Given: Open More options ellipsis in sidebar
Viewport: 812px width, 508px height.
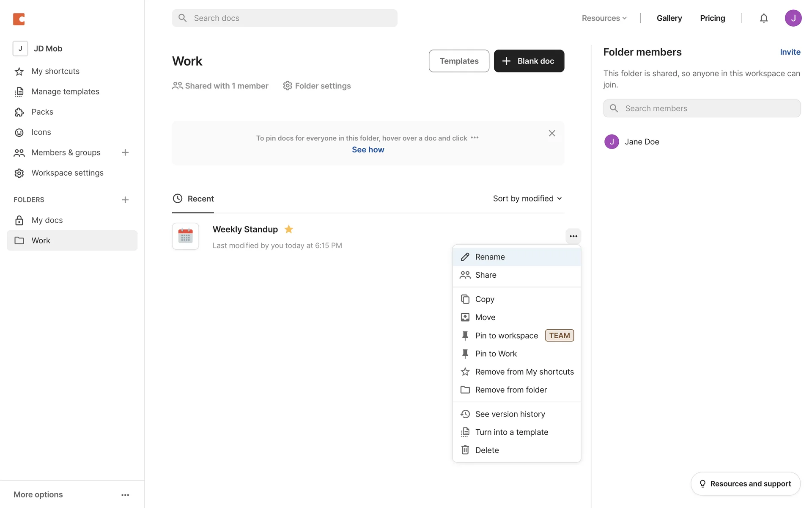Looking at the screenshot, I should tap(125, 495).
